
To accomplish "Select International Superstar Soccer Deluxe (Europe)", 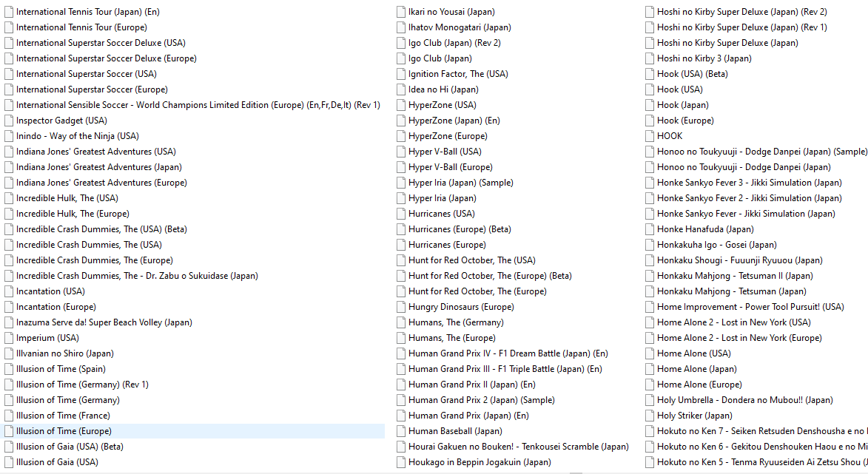I will pyautogui.click(x=107, y=58).
